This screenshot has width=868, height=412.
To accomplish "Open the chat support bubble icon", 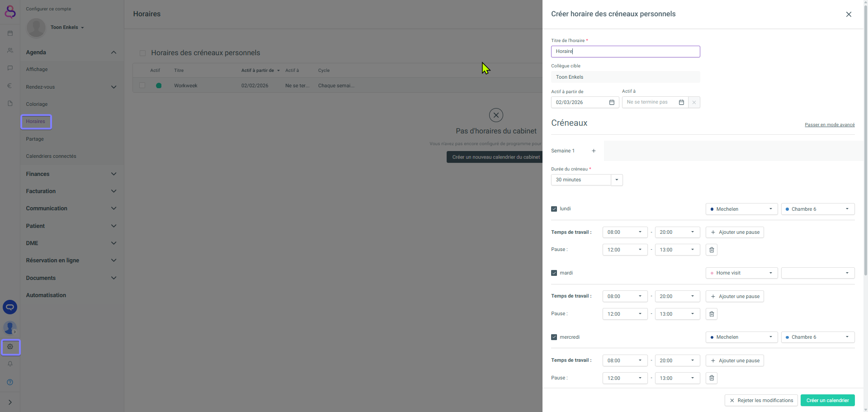I will 10,307.
